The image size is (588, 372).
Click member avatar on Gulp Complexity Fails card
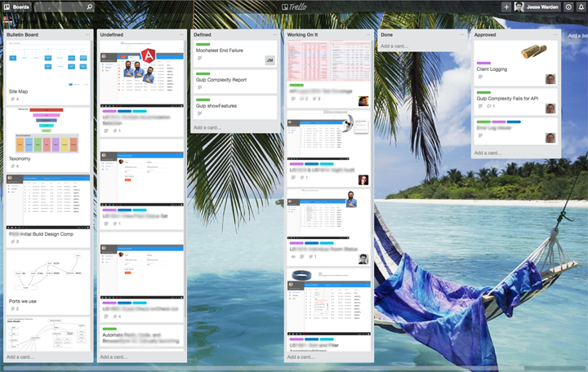550,108
